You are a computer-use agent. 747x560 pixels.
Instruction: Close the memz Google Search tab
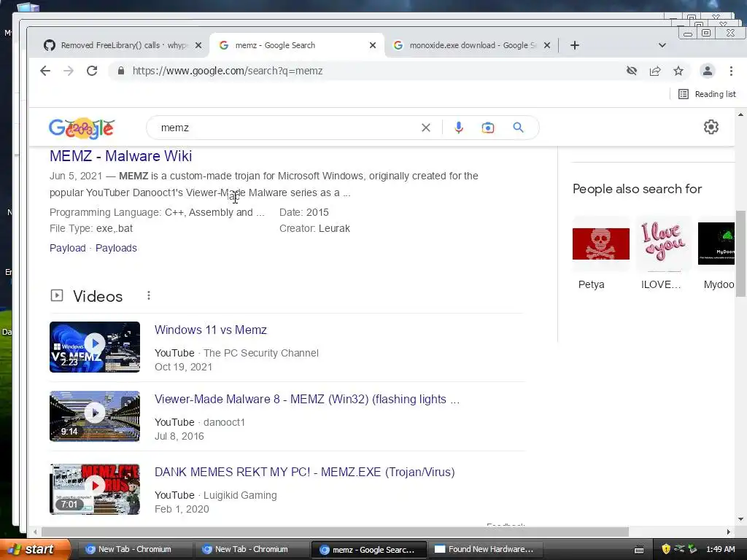pyautogui.click(x=373, y=45)
